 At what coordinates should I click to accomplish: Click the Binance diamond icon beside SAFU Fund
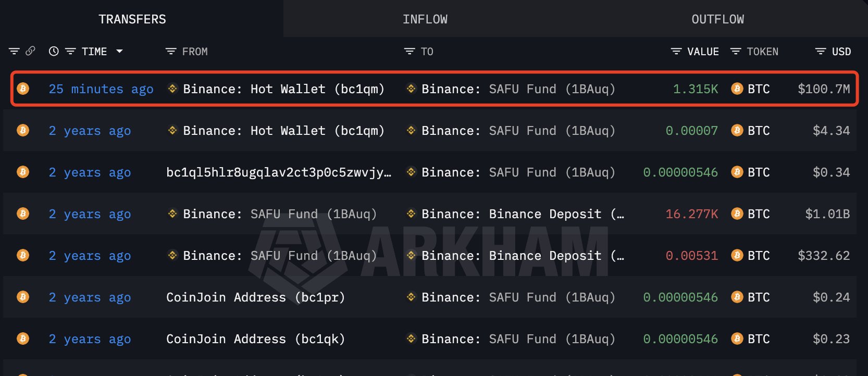(x=410, y=89)
